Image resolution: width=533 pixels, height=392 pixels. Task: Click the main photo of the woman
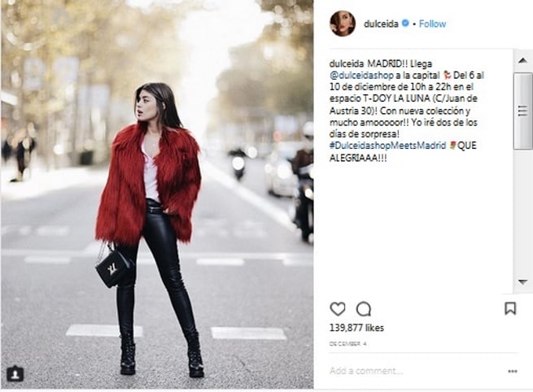(x=157, y=194)
